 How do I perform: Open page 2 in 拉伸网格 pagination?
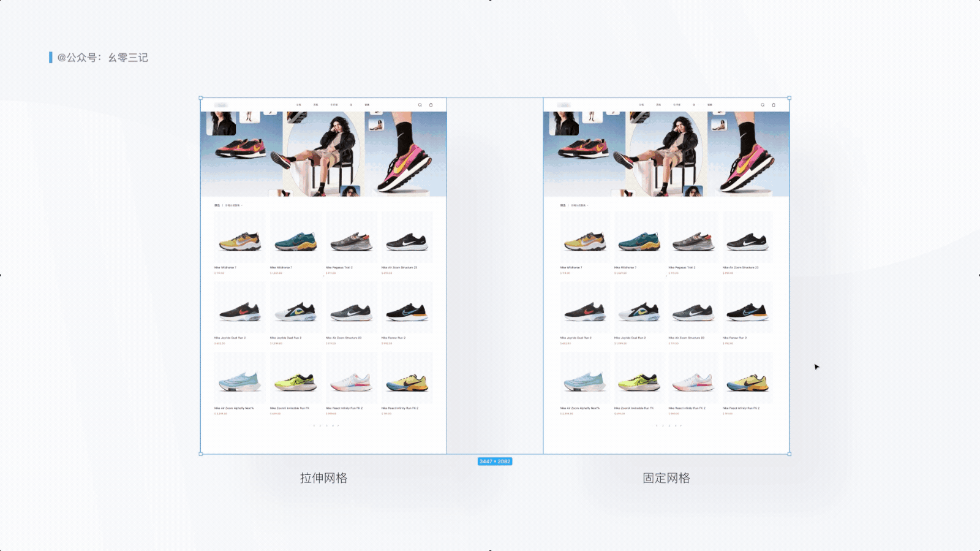pyautogui.click(x=320, y=425)
